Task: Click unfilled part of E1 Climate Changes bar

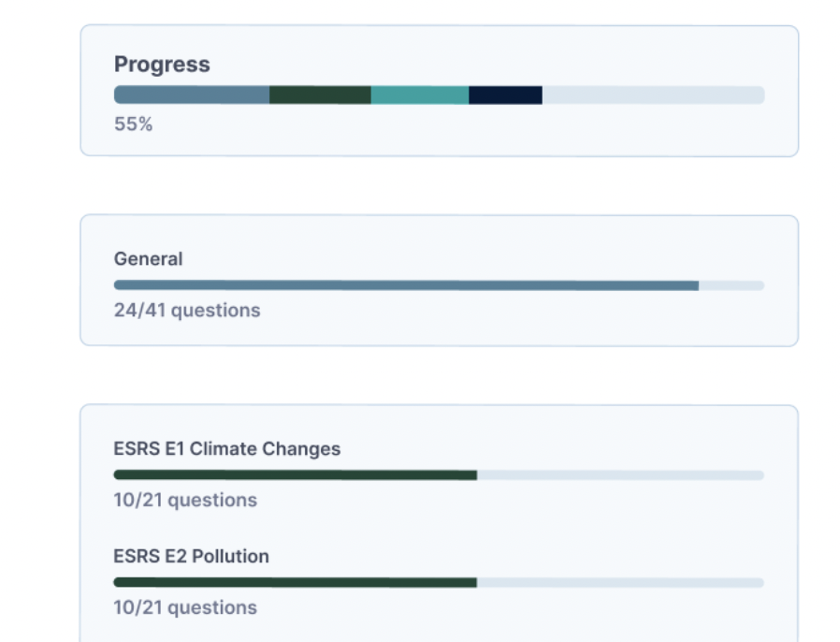Action: click(x=620, y=475)
